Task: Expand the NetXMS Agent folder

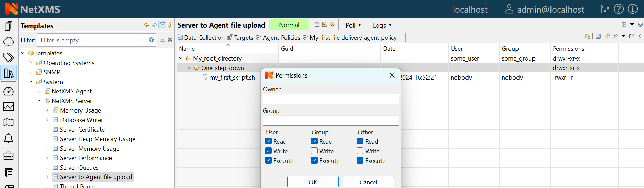Action: coord(39,91)
